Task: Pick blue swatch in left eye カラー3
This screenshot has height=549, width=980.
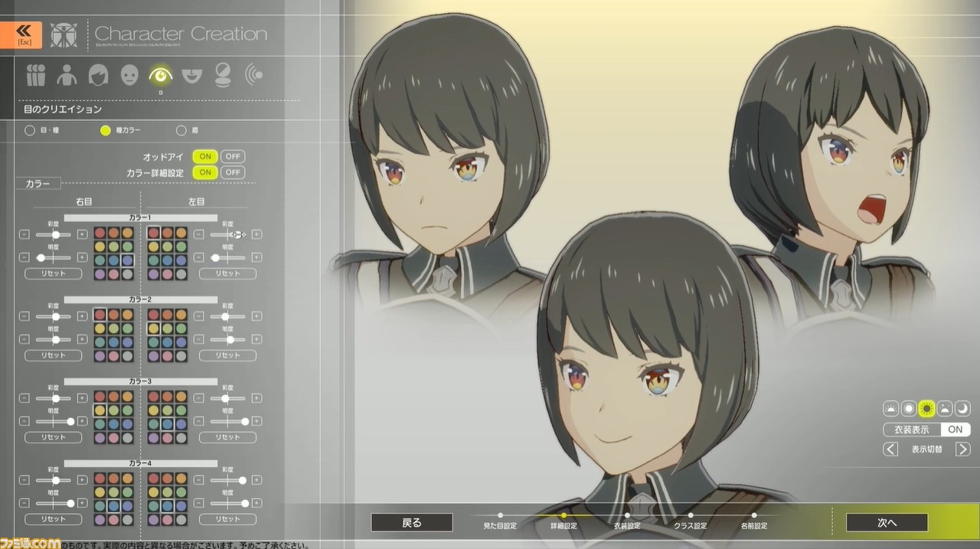Action: [x=167, y=424]
